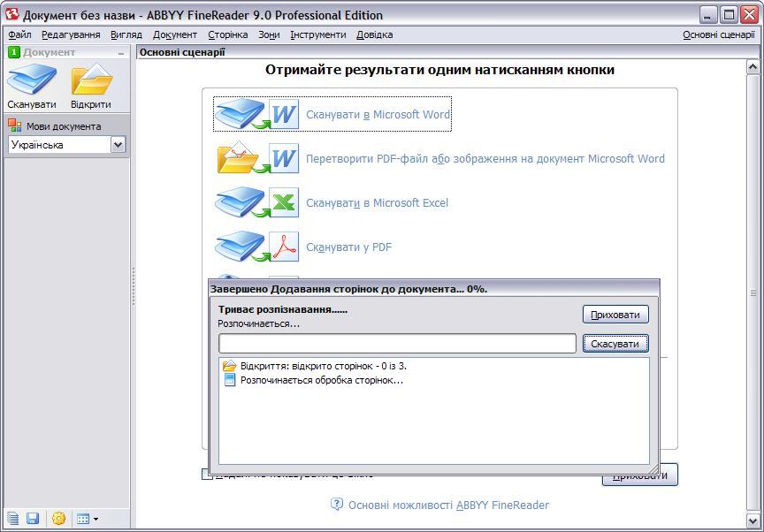The height and width of the screenshot is (532, 764).
Task: Click the yellow gear options icon
Action: pos(58,519)
